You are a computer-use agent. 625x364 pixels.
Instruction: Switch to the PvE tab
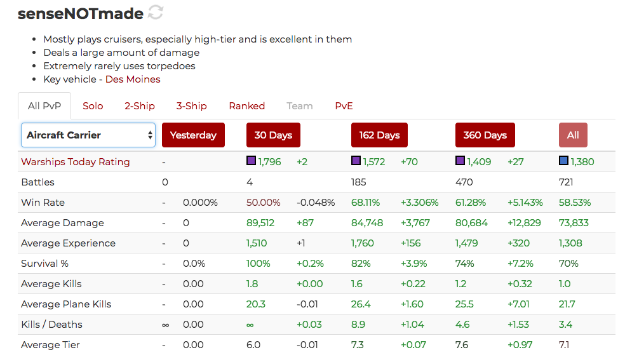point(344,106)
